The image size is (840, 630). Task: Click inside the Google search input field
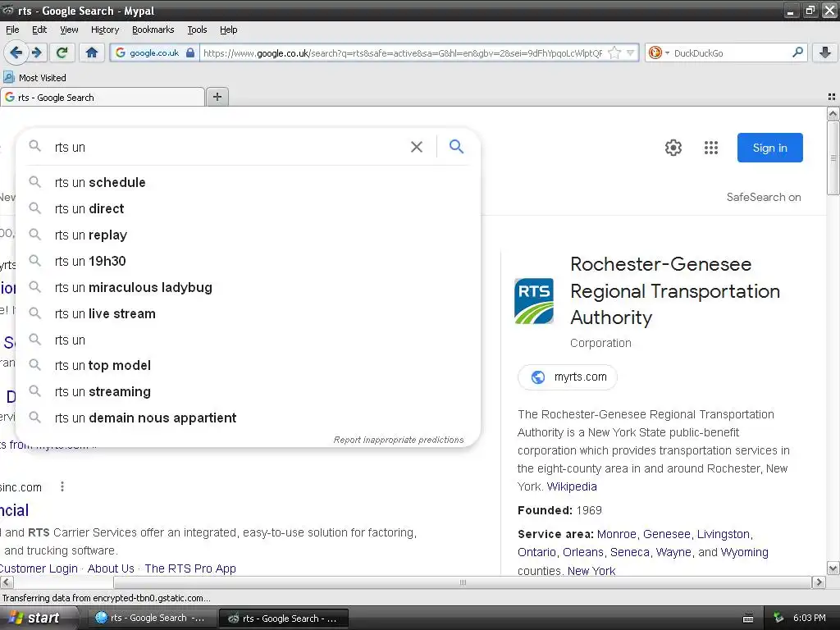(x=228, y=147)
